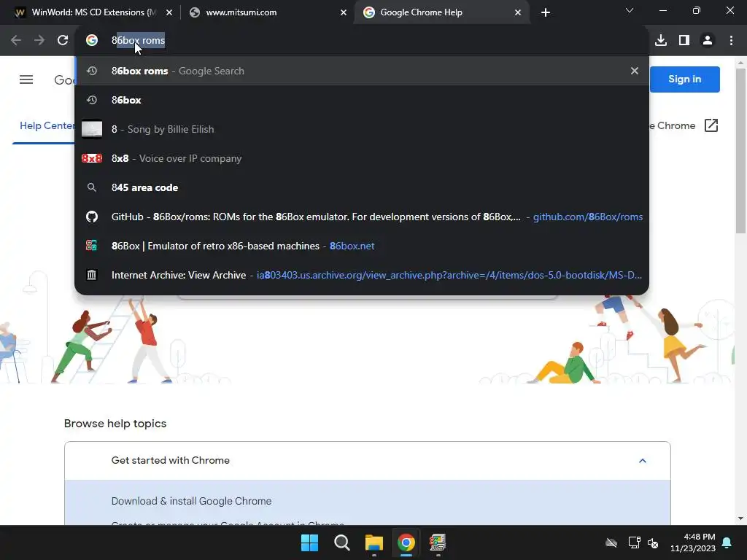Viewport: 747px width, 560px height.
Task: Open Chrome downloads icon
Action: tap(661, 41)
